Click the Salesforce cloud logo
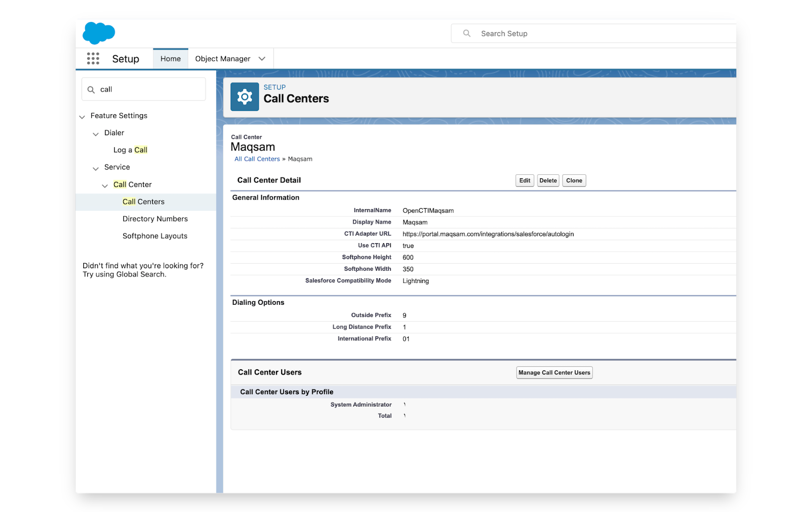The width and height of the screenshot is (812, 512). tap(98, 33)
